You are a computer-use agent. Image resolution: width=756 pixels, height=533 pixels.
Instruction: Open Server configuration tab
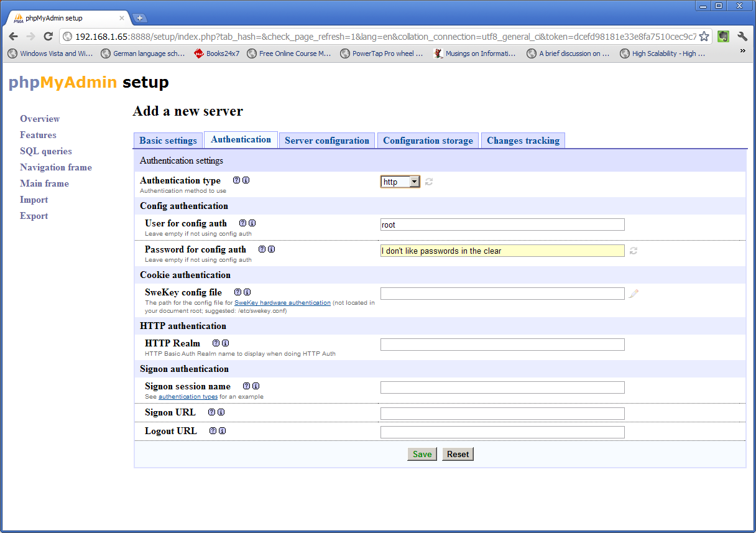tap(327, 141)
